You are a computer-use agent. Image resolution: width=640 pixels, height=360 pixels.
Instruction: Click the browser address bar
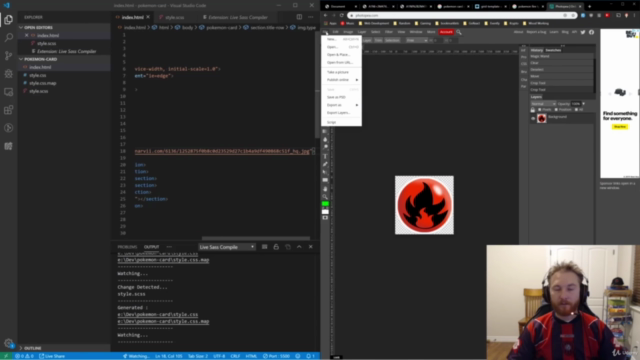click(x=463, y=15)
